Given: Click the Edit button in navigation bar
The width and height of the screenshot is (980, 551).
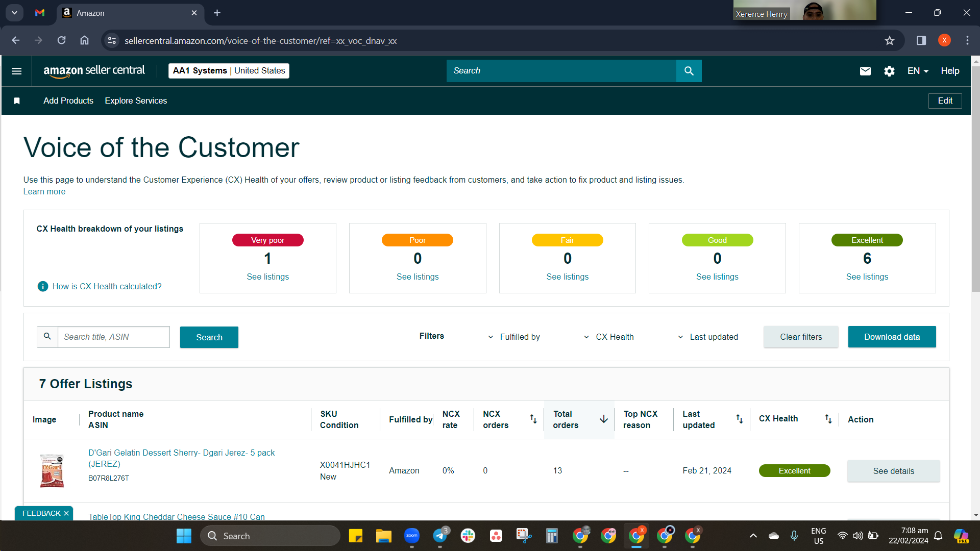Looking at the screenshot, I should coord(945,101).
